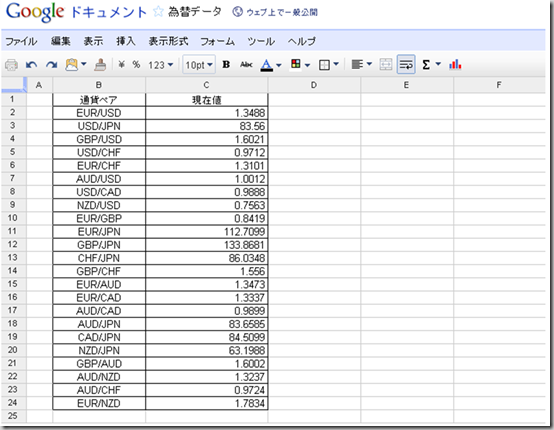Click the merge cells icon
This screenshot has height=430, width=554.
[x=385, y=65]
